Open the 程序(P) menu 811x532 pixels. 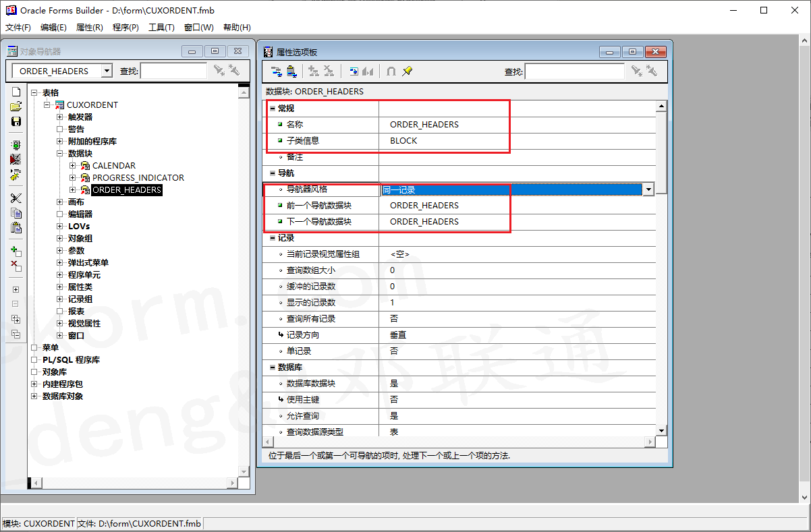[125, 27]
